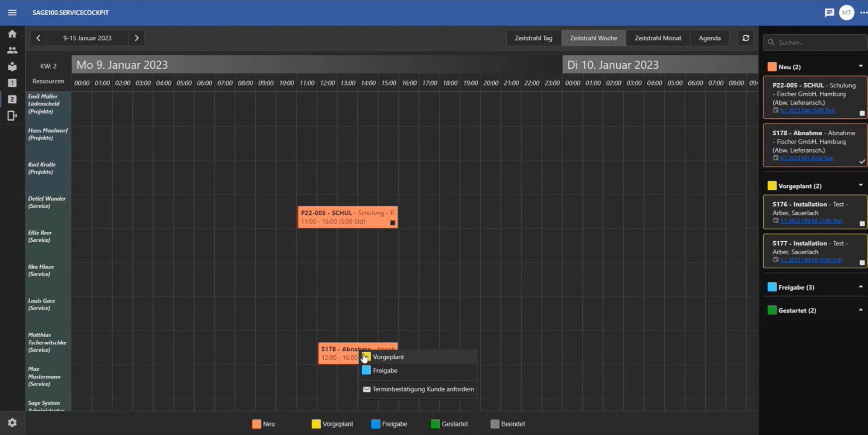868x435 pixels.
Task: Click the Suchen search field
Action: click(x=815, y=43)
